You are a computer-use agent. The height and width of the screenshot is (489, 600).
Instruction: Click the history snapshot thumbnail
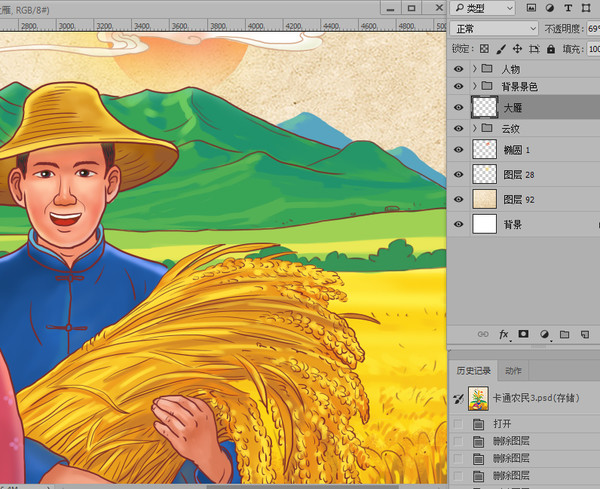click(x=478, y=398)
